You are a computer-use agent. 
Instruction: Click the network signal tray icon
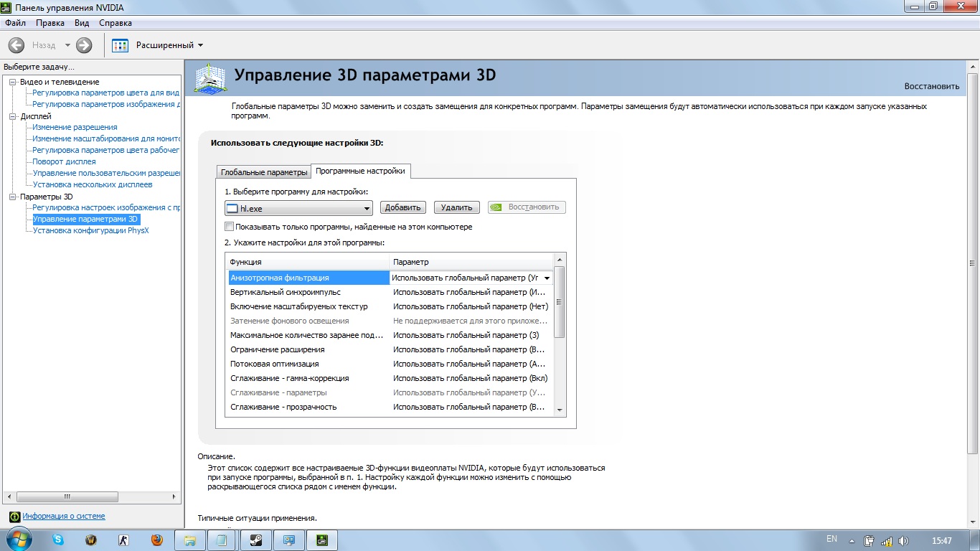(x=887, y=541)
